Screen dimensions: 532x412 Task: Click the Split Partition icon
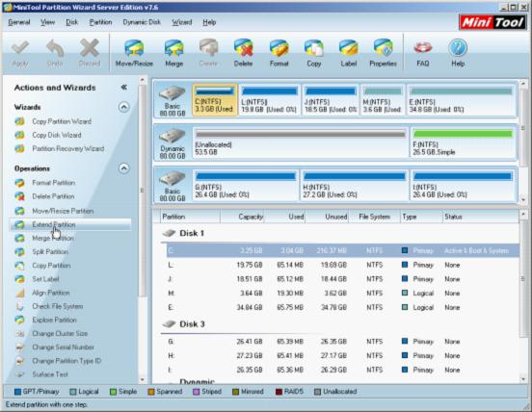(19, 252)
